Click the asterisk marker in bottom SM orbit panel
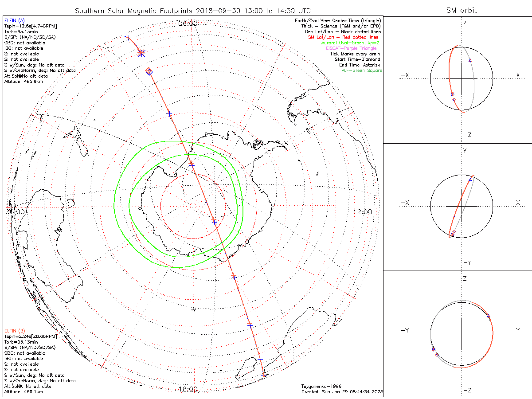 coord(433,350)
